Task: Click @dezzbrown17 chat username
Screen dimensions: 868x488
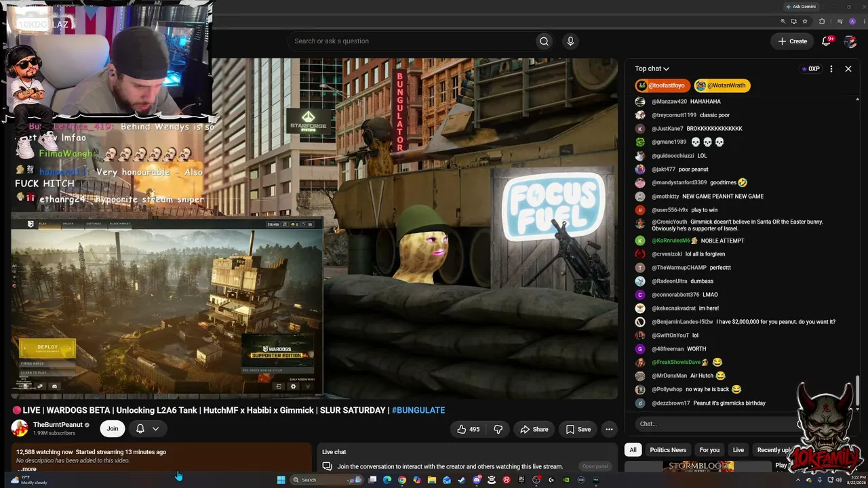Action: coord(671,403)
